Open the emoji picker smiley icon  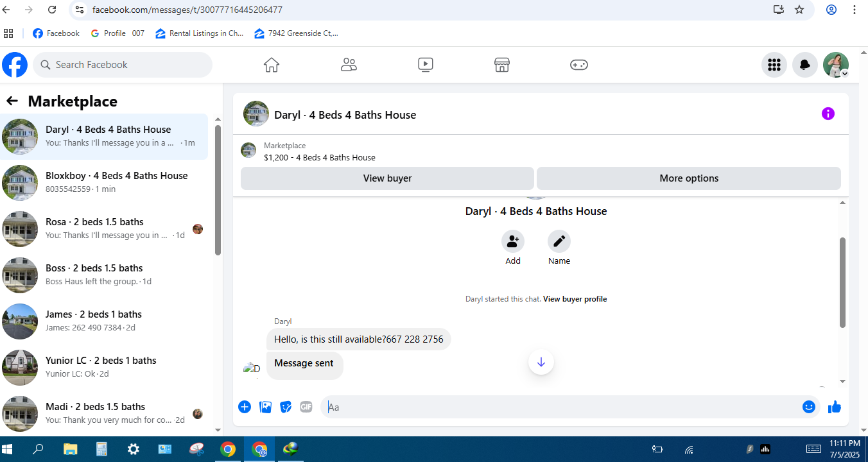coord(809,407)
